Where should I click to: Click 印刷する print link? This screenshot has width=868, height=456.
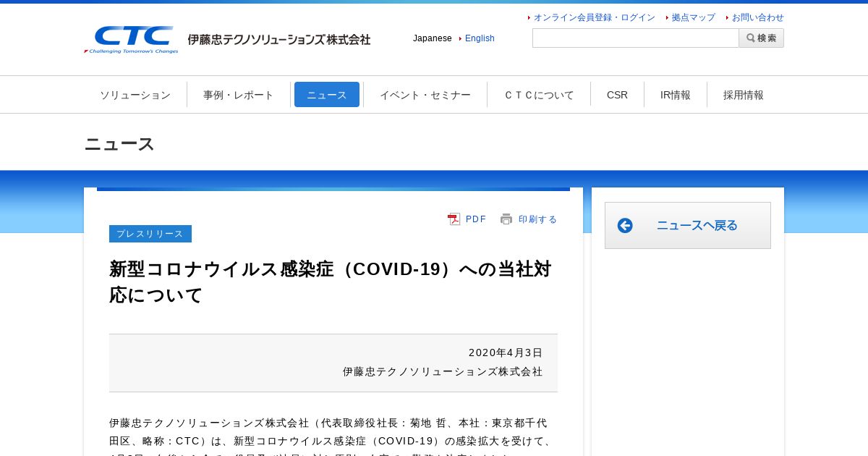[538, 219]
